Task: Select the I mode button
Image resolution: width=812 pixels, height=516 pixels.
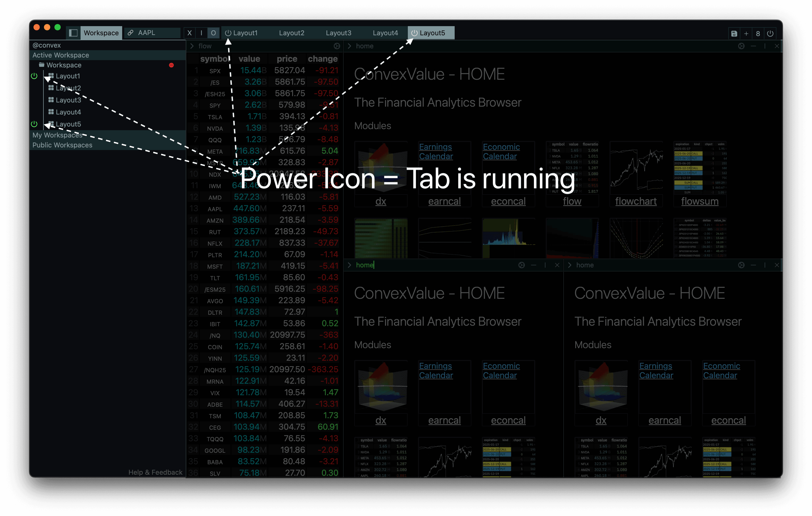Action: tap(201, 33)
